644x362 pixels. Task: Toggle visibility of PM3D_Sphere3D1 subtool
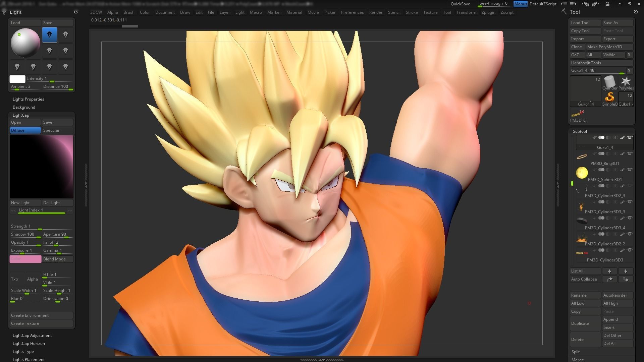(630, 170)
